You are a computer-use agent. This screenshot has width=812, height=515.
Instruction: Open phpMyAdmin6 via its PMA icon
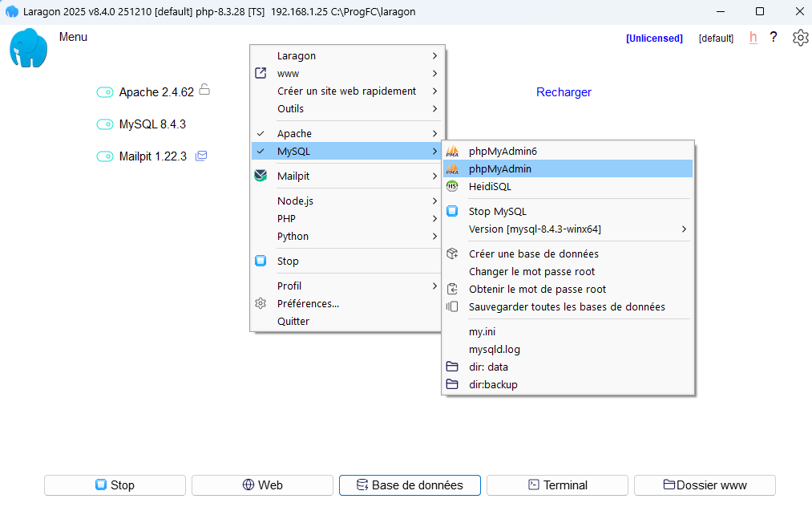(453, 150)
